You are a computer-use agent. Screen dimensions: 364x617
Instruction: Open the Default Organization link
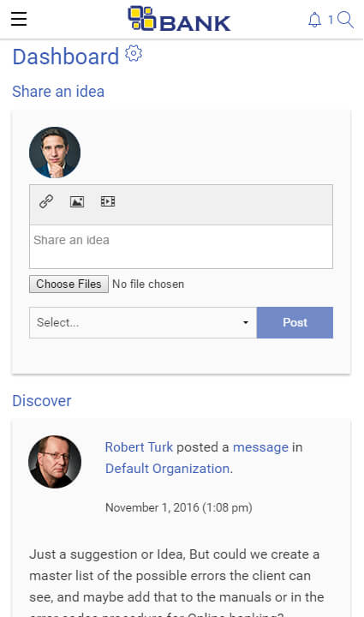point(168,468)
